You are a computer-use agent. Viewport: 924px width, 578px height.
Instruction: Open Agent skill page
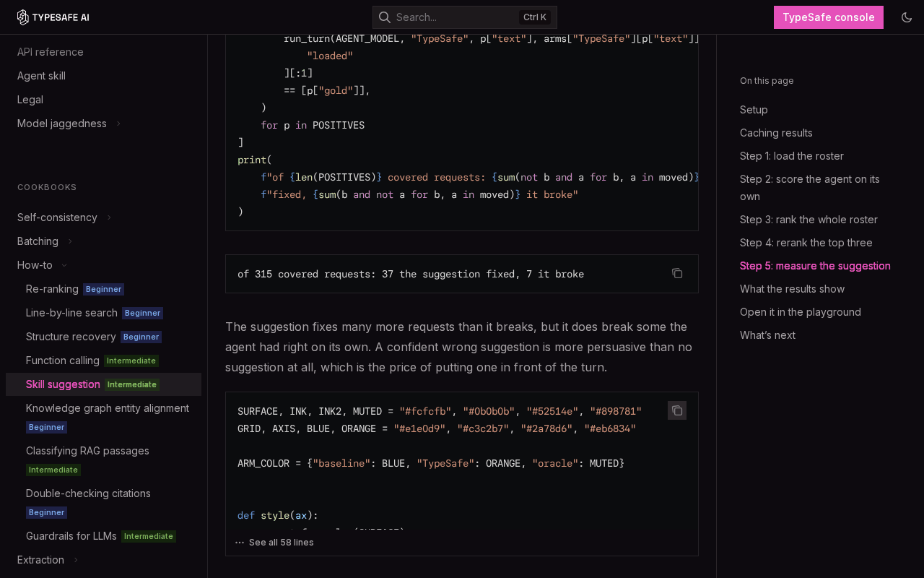tap(41, 76)
